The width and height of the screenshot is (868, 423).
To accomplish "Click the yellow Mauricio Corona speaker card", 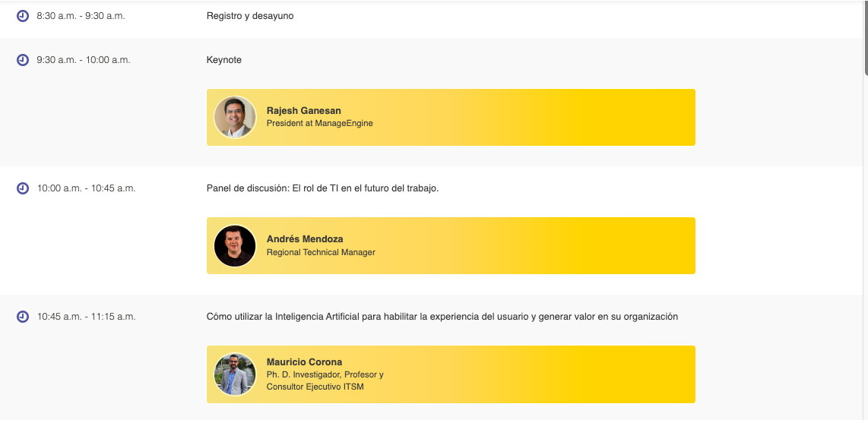I will (x=451, y=374).
